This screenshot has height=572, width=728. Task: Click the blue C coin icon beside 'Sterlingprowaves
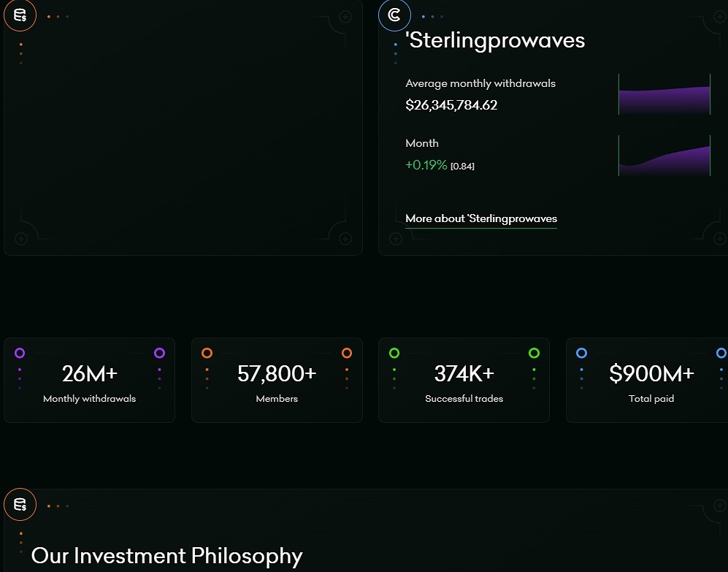(394, 15)
